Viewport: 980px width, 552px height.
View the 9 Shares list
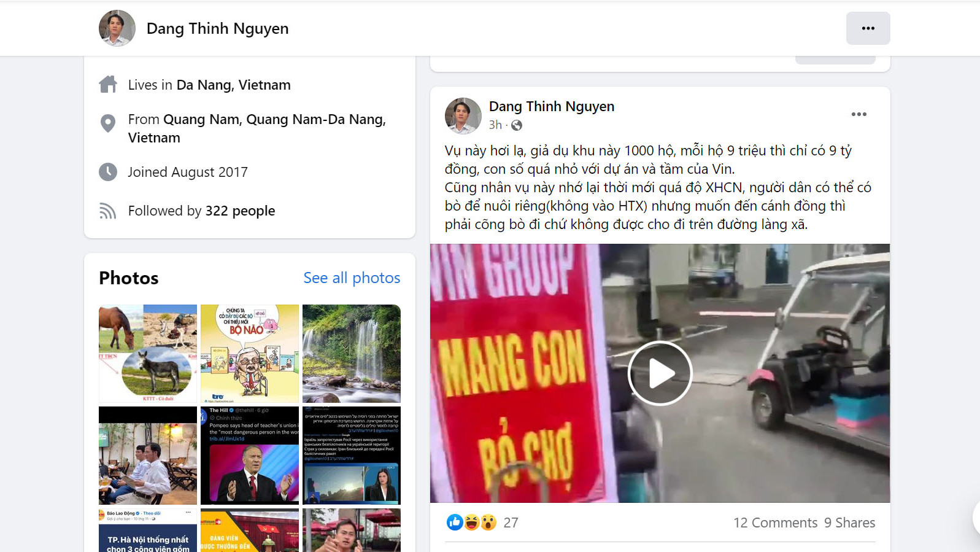pos(849,523)
